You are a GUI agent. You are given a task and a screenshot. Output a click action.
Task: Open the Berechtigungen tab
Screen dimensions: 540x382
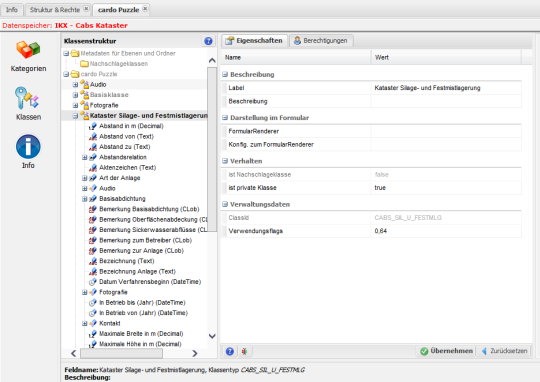click(x=321, y=41)
